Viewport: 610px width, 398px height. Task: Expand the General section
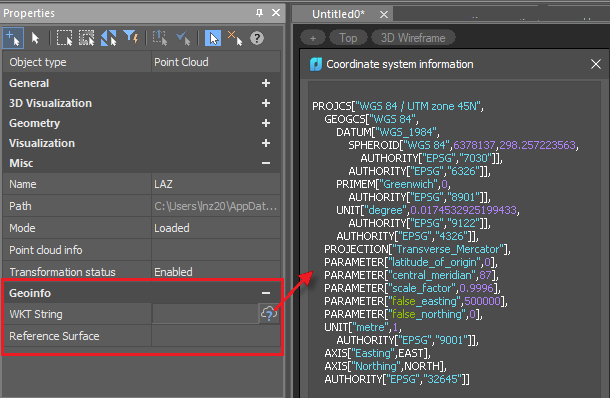point(266,83)
